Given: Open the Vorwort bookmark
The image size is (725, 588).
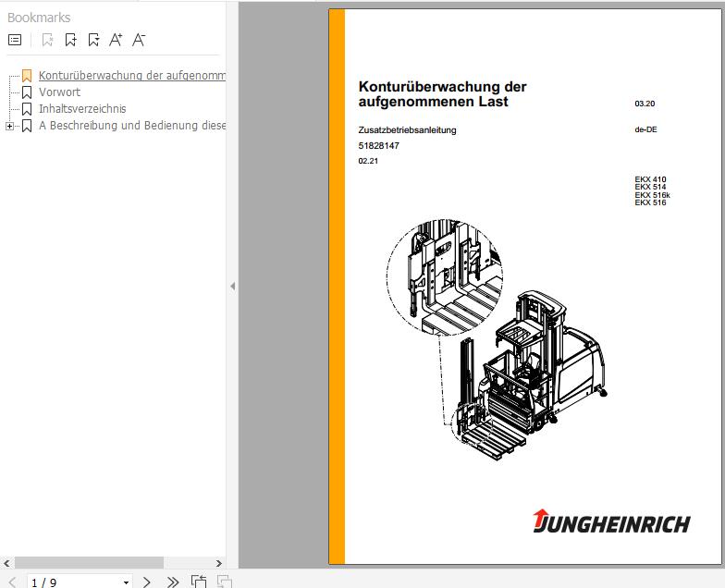Looking at the screenshot, I should (x=59, y=92).
